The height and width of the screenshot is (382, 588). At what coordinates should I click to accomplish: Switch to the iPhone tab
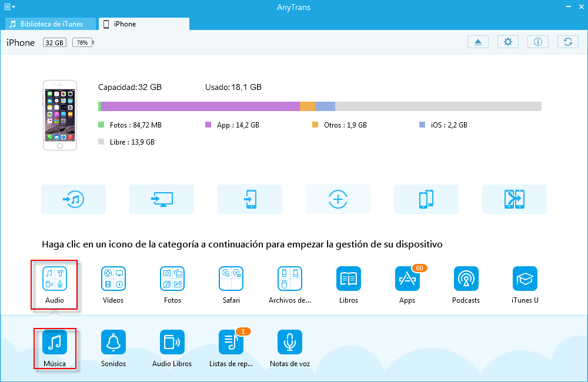tap(144, 24)
